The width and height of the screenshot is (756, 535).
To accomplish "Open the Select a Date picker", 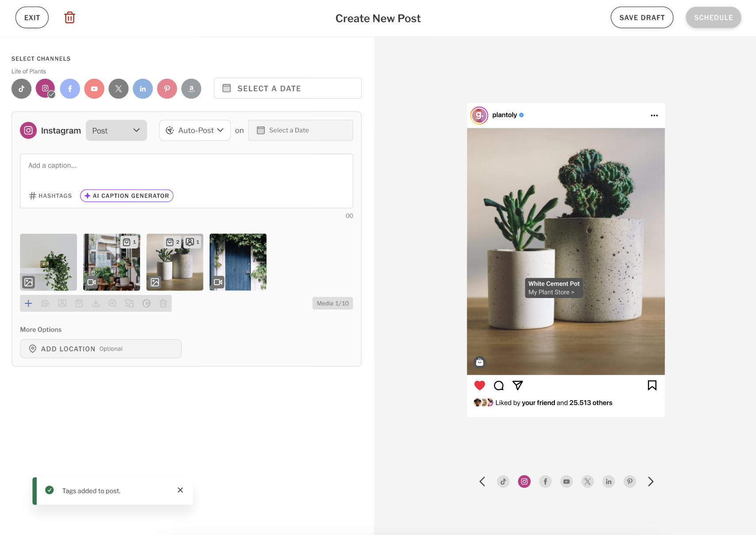I will click(287, 88).
